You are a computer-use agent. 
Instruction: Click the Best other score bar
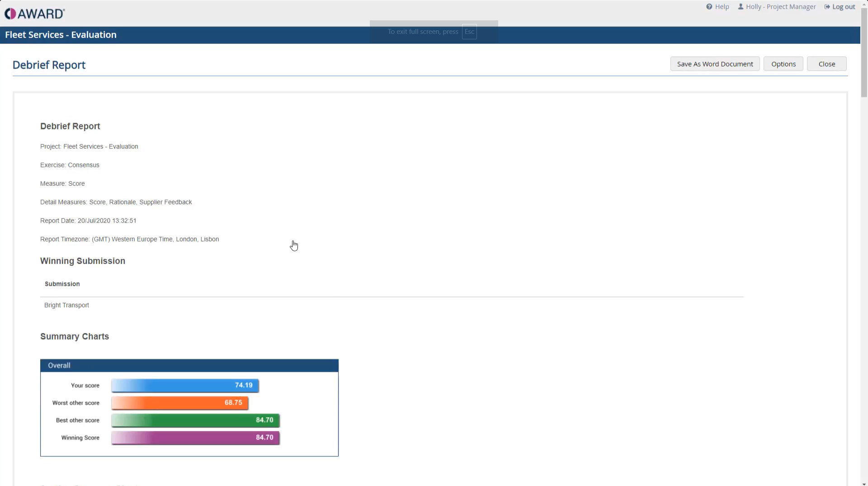[194, 420]
